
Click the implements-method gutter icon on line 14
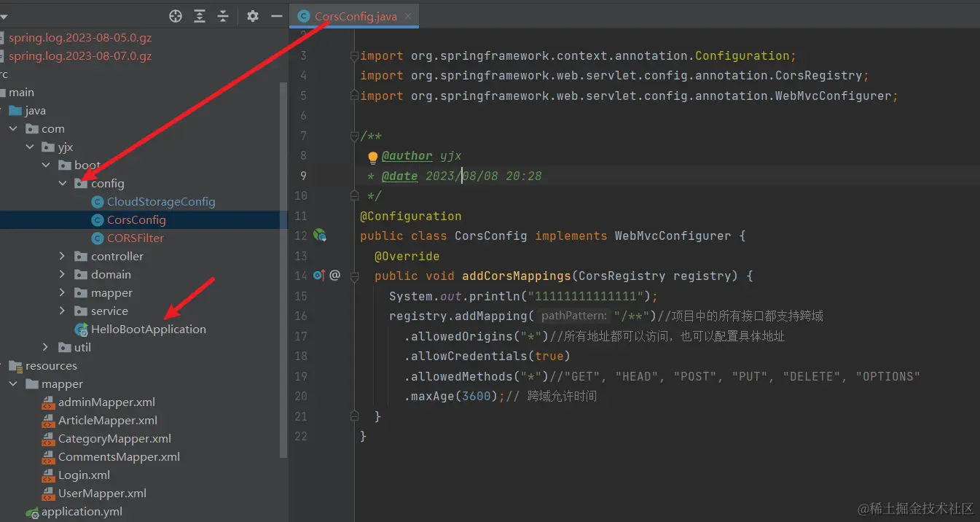(x=318, y=276)
